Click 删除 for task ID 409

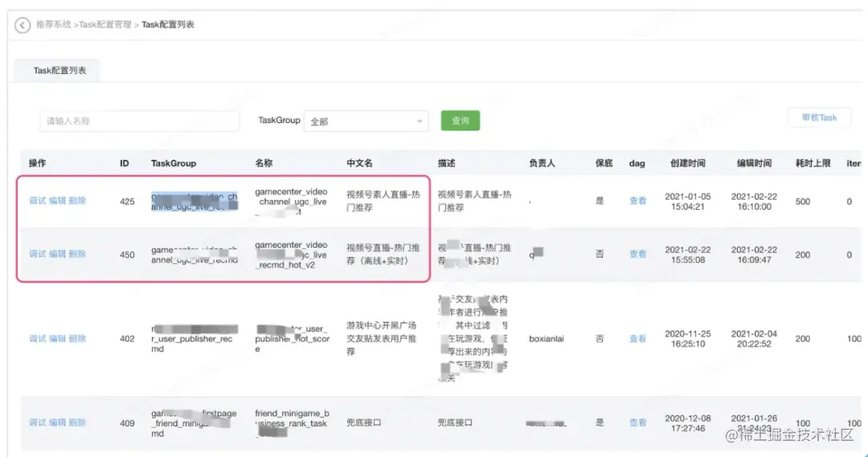click(x=77, y=422)
